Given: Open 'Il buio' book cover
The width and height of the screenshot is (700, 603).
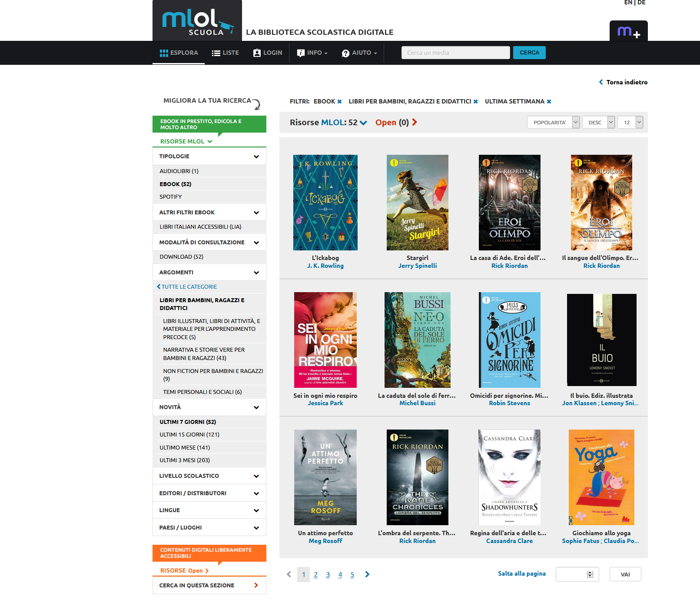Looking at the screenshot, I should click(602, 340).
